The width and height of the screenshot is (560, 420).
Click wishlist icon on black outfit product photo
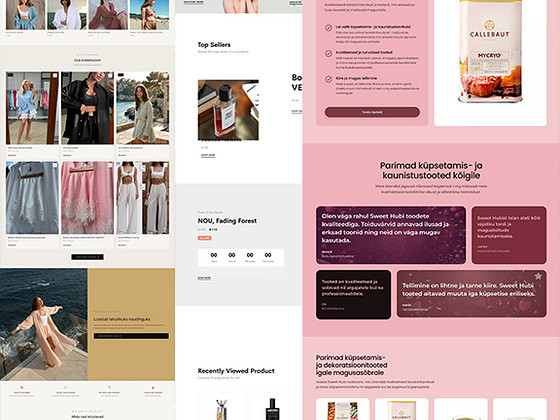[110, 75]
